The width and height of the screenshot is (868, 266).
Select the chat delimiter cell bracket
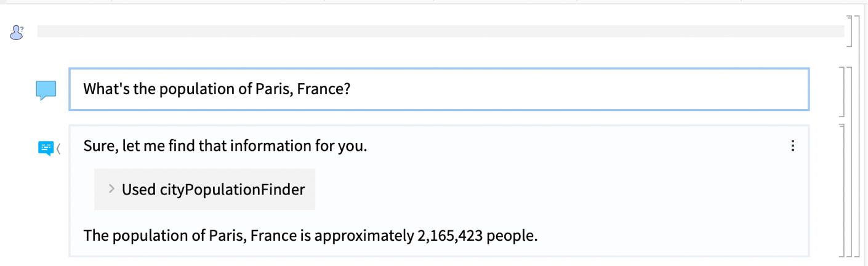pyautogui.click(x=848, y=31)
